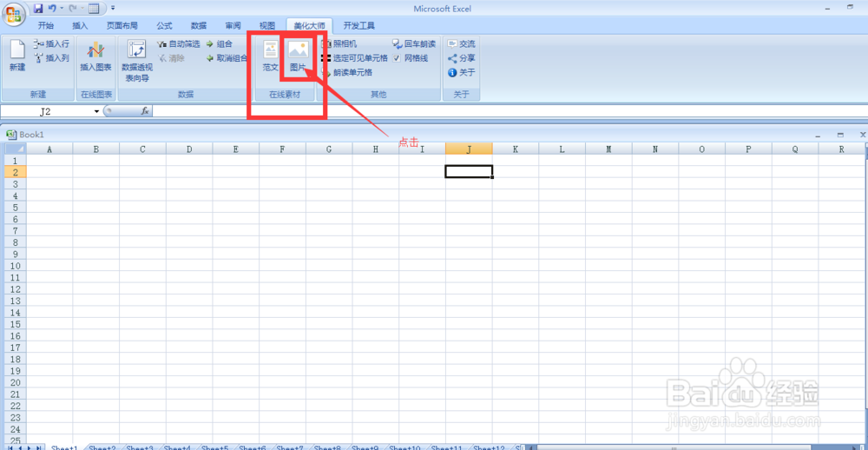Image resolution: width=868 pixels, height=450 pixels.
Task: Save workbook from the quick access toolbar
Action: [38, 9]
